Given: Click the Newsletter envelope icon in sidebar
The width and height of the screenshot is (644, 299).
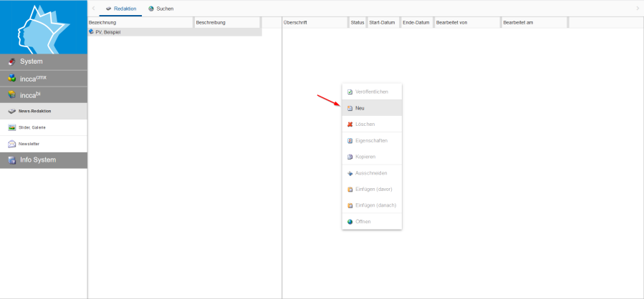Looking at the screenshot, I should pyautogui.click(x=11, y=144).
